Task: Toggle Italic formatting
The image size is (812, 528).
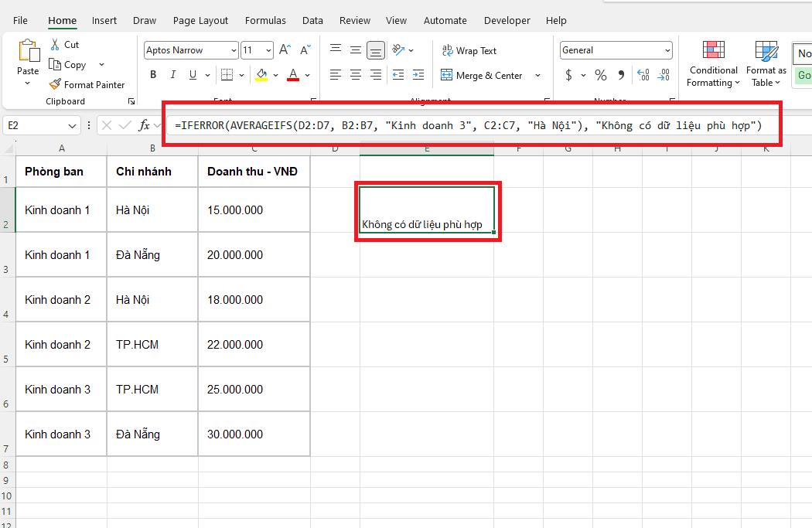Action: [x=173, y=75]
